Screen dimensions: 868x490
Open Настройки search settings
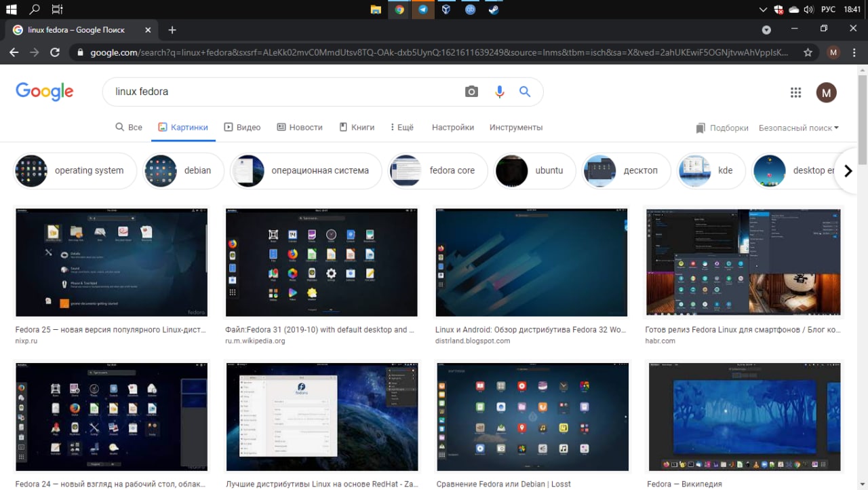click(453, 128)
